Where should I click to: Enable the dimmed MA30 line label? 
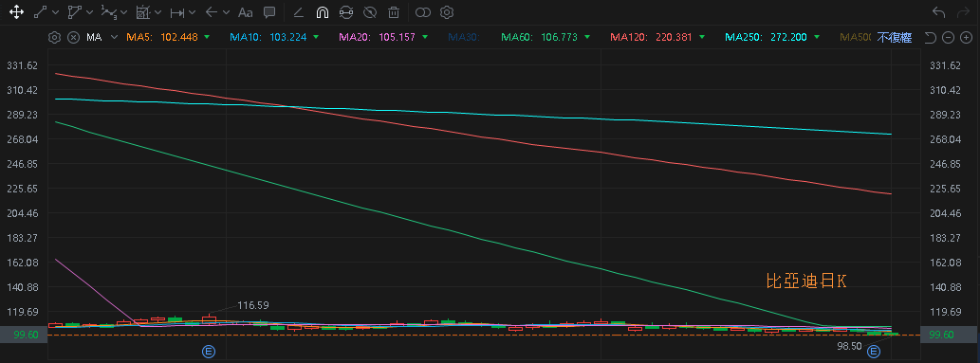tap(464, 38)
